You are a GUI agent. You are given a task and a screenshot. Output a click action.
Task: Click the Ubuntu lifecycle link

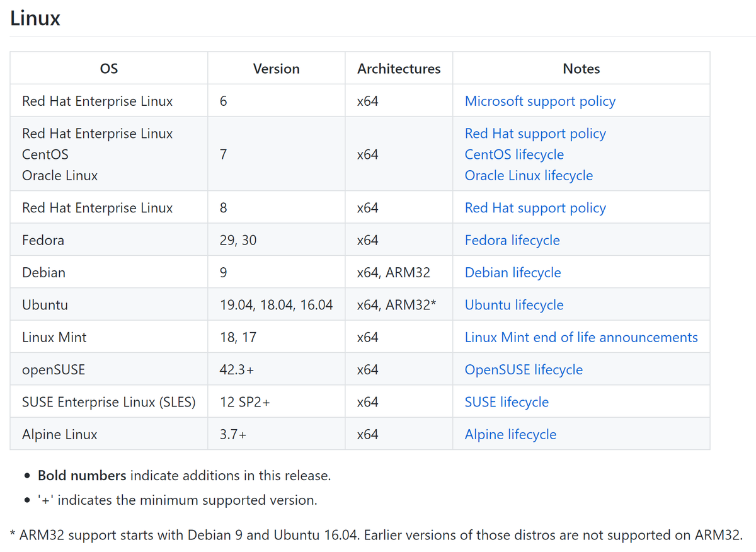514,305
